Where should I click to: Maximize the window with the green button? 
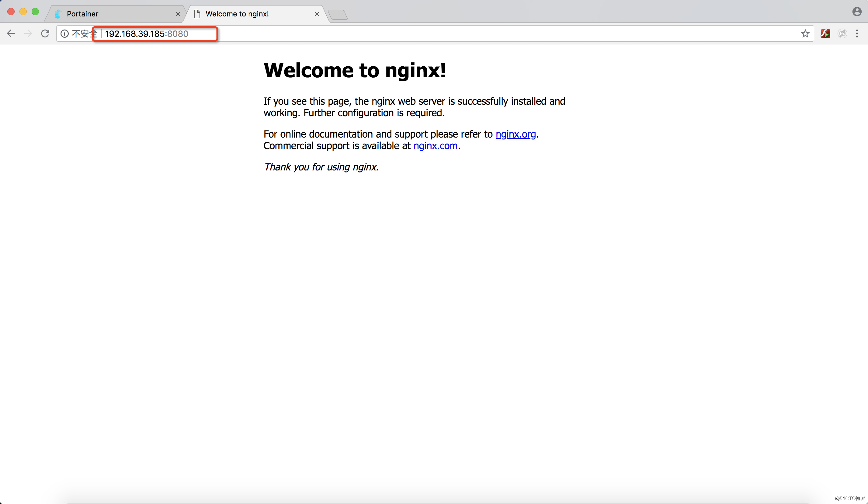35,12
